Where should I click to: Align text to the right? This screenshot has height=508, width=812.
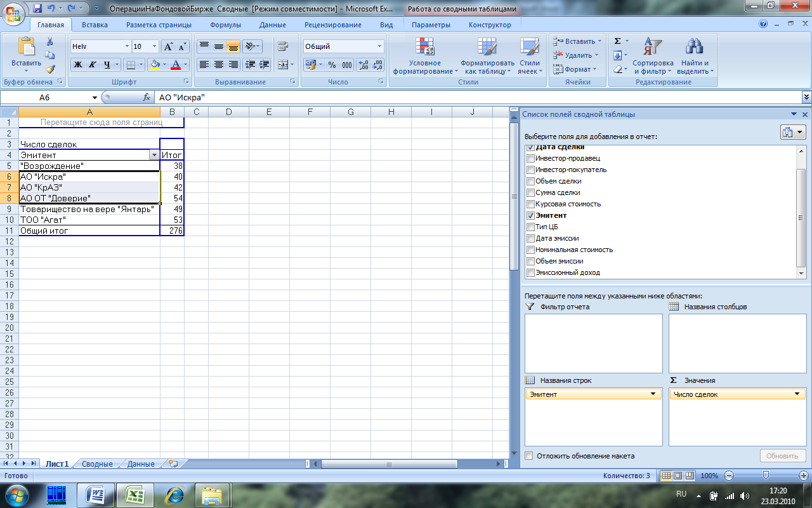(x=233, y=65)
